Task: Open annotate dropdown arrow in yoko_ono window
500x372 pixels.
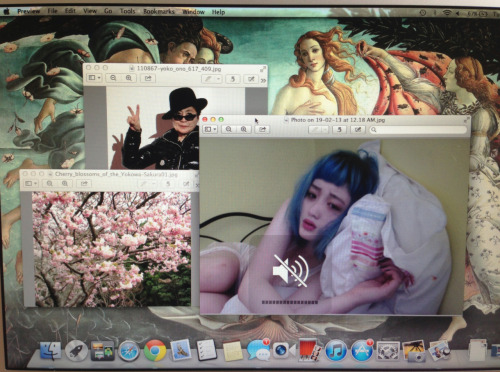Action: [x=218, y=79]
